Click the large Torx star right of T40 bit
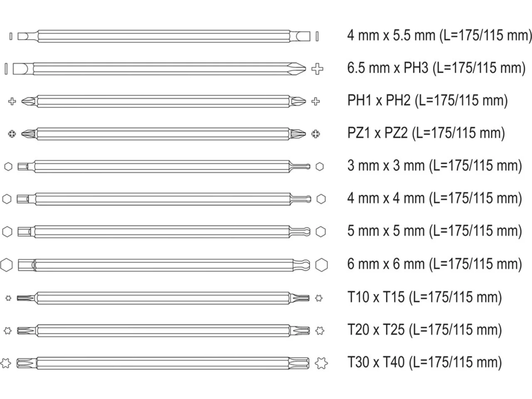 [321, 363]
